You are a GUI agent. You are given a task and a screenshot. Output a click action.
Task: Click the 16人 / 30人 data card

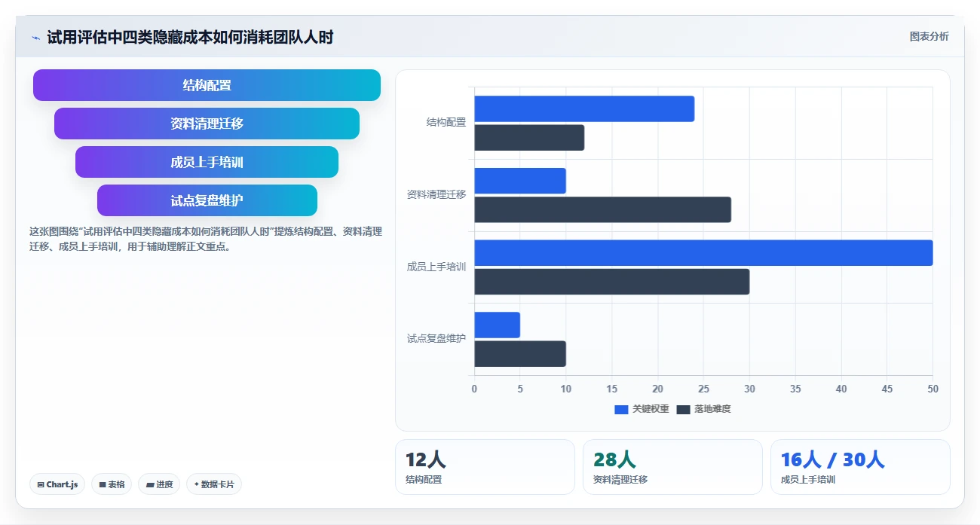860,467
